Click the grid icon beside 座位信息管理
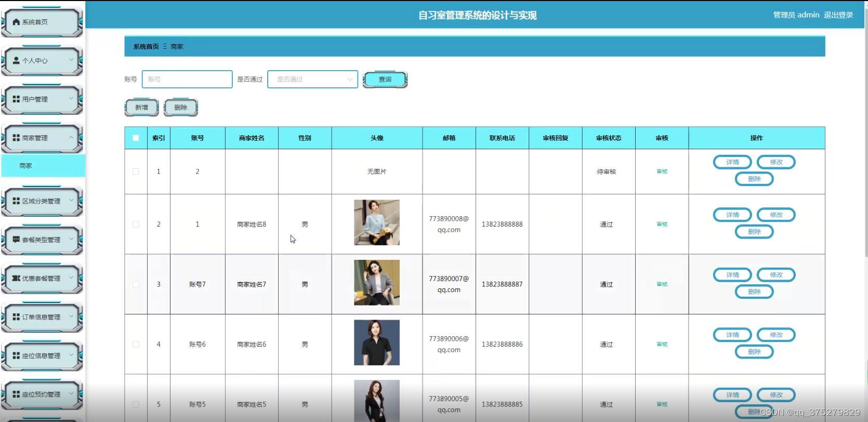Image resolution: width=868 pixels, height=422 pixels. 16,355
